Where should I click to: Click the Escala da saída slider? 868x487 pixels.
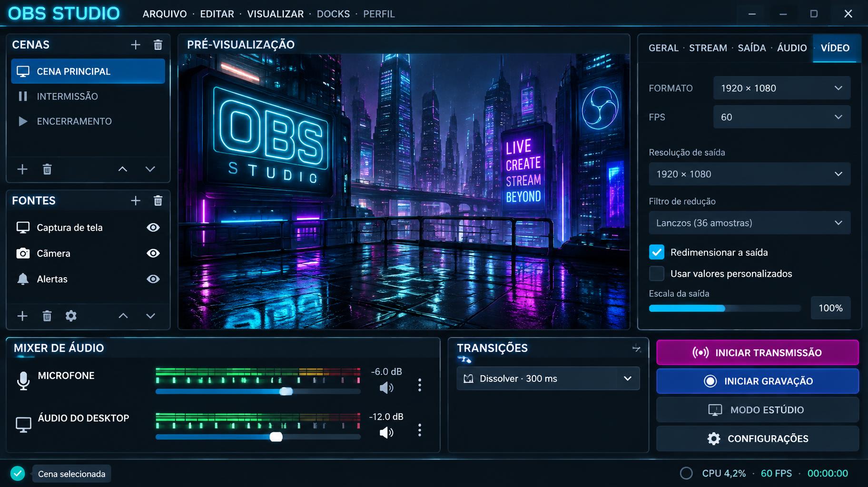725,308
